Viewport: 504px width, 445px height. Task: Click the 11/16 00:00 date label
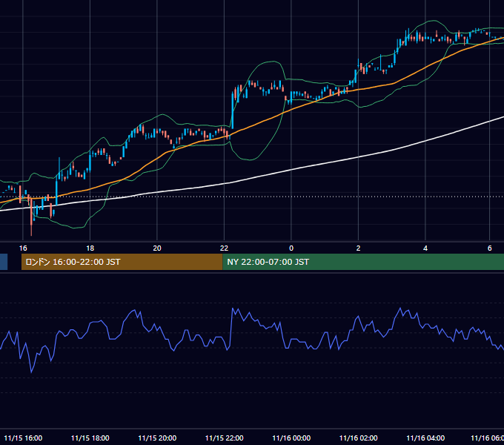[x=291, y=438]
